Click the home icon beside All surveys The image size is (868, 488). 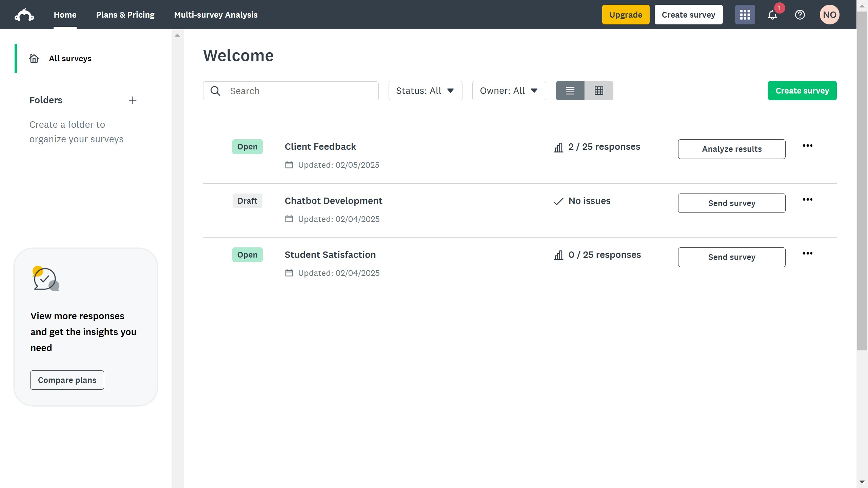[34, 59]
